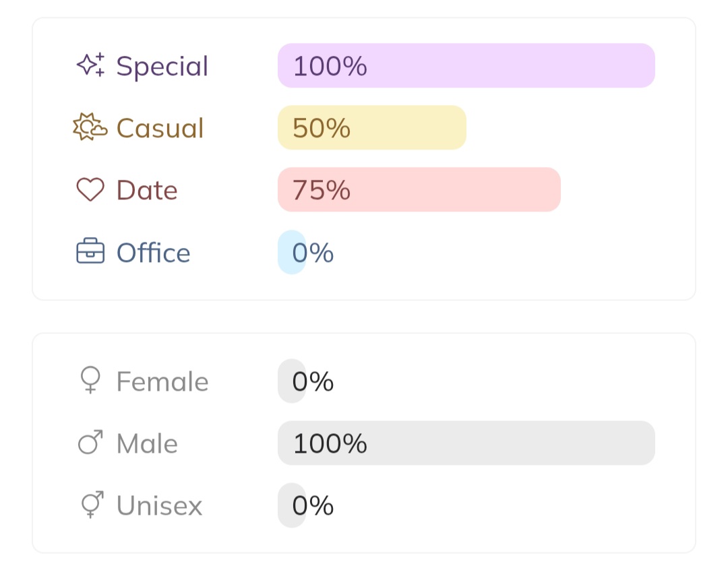This screenshot has width=728, height=572.
Task: Click the Special sparkle stars icon
Action: pos(90,65)
